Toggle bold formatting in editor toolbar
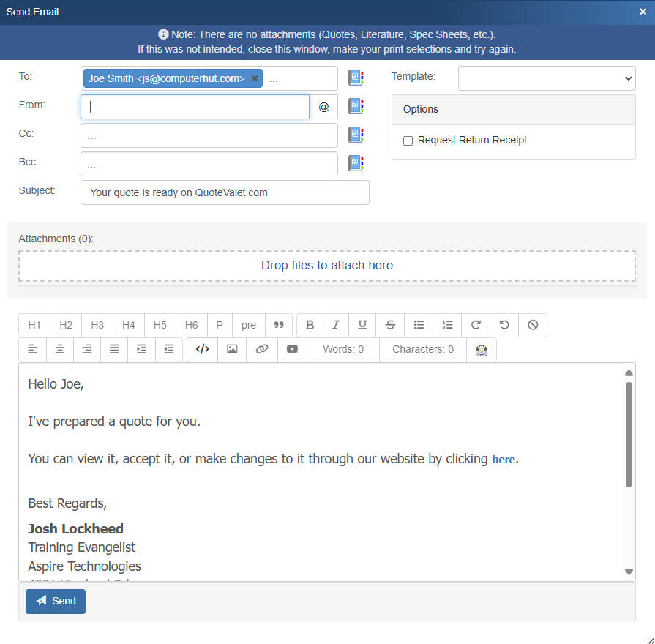 click(310, 325)
